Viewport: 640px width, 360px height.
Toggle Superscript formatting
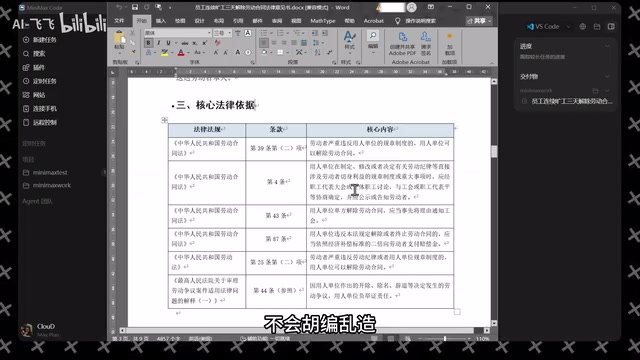pos(204,43)
